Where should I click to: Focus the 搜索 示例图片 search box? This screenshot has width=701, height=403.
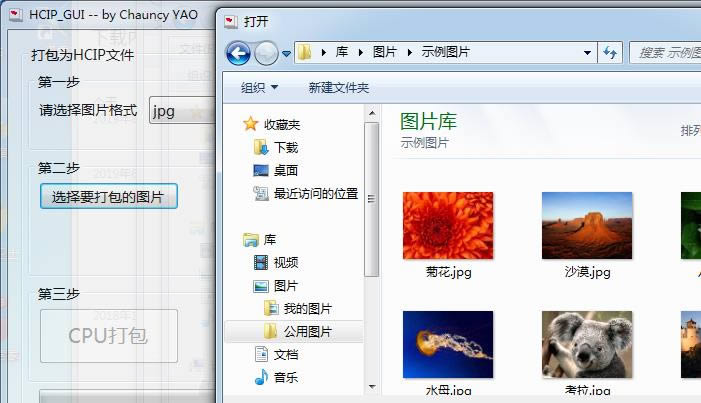pyautogui.click(x=665, y=53)
